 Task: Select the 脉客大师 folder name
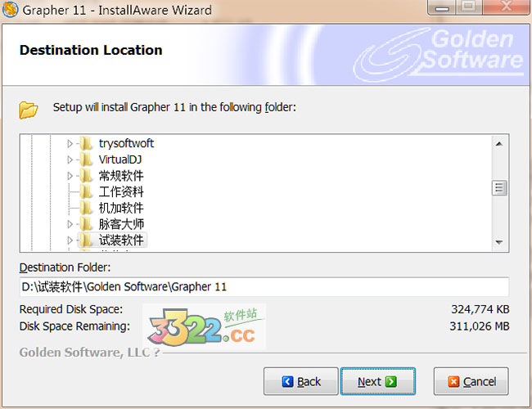tap(121, 224)
